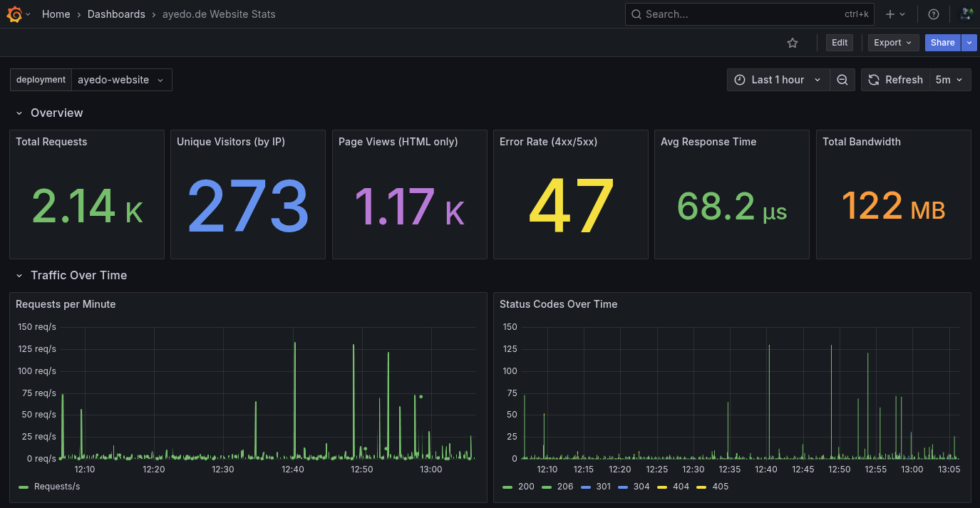Go to Home via the breadcrumb
This screenshot has width=980, height=508.
point(56,14)
